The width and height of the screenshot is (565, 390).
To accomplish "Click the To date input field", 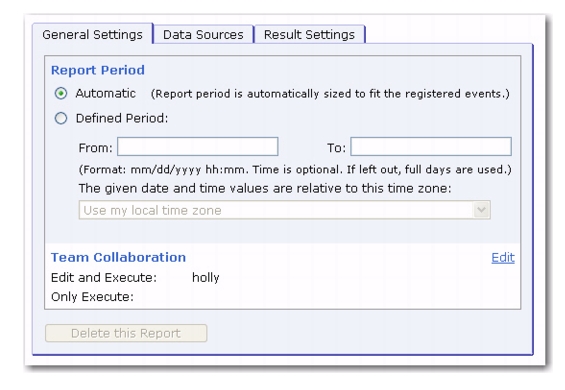I will pyautogui.click(x=431, y=147).
